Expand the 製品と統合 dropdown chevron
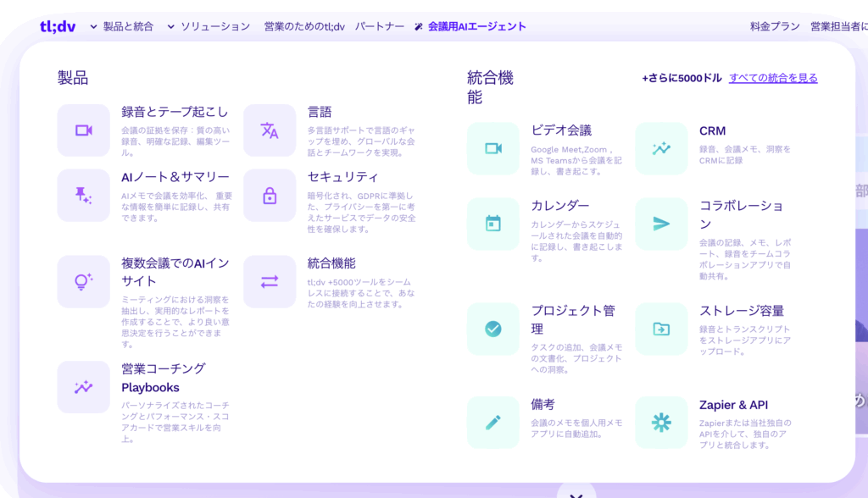868x498 pixels. 93,26
